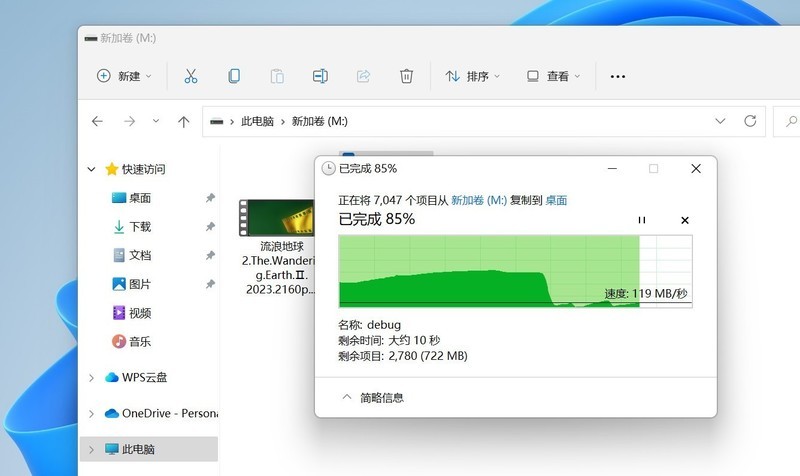The height and width of the screenshot is (476, 800).
Task: Expand the OneDrive - Personal node
Action: [91, 413]
